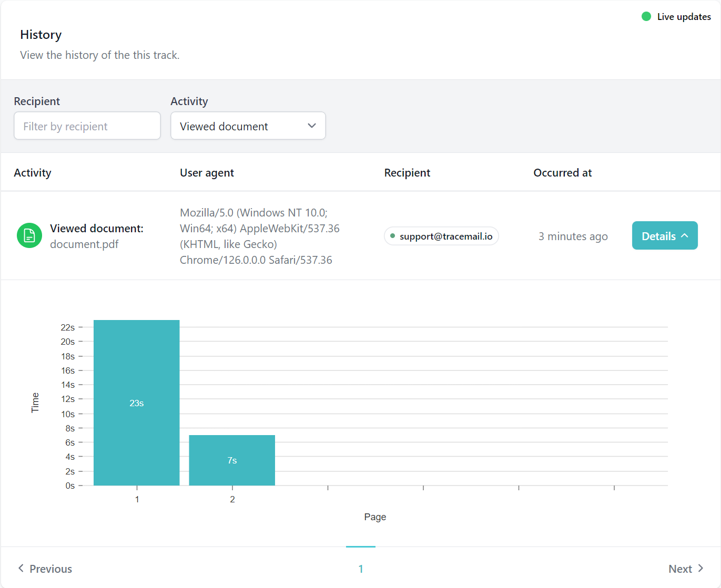Click the document.pdf file name
Image resolution: width=721 pixels, height=588 pixels.
pyautogui.click(x=84, y=244)
